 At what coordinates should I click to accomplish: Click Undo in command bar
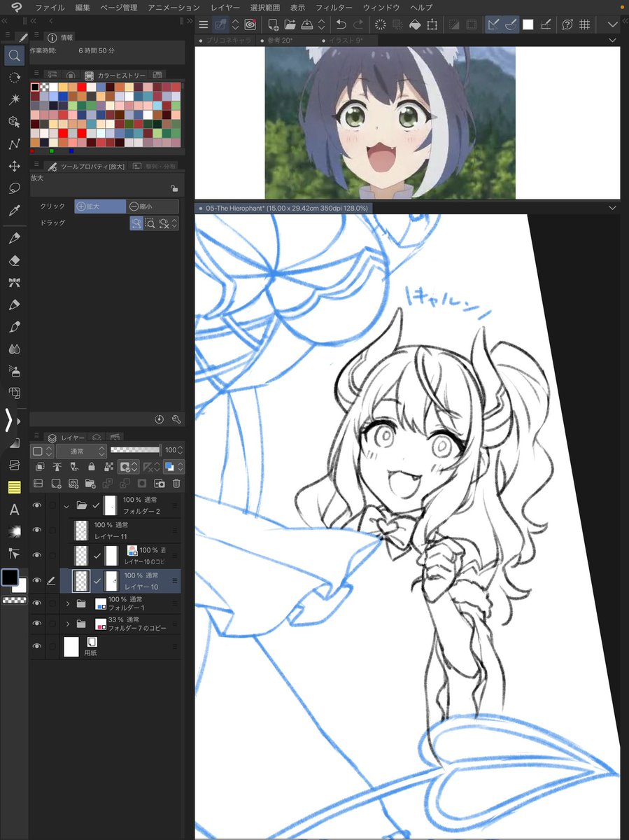341,24
